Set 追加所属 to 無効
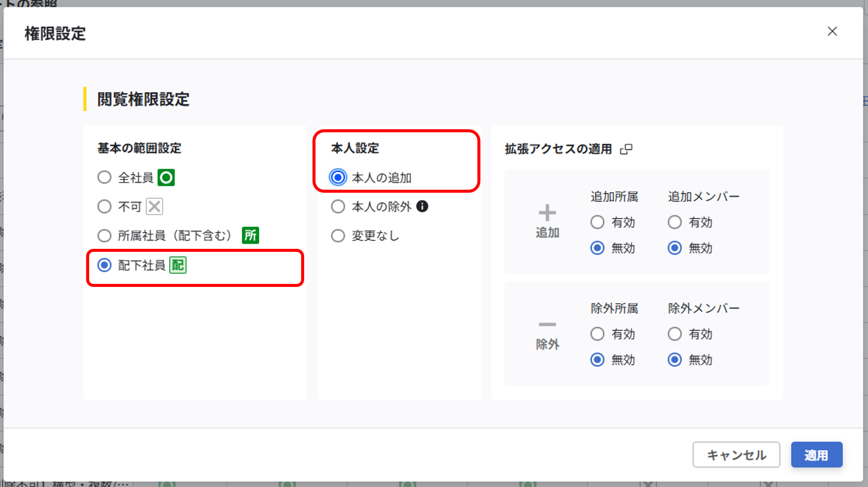The width and height of the screenshot is (868, 487). coord(598,248)
